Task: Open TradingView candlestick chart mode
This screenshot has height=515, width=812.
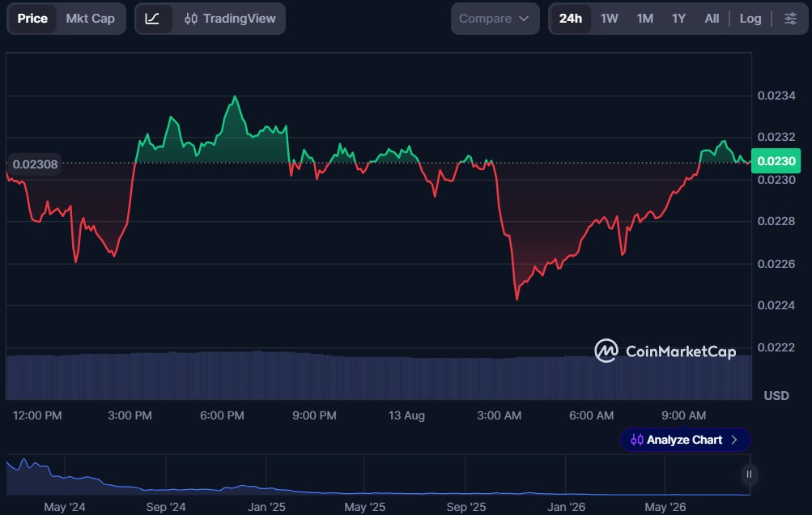Action: coord(231,19)
